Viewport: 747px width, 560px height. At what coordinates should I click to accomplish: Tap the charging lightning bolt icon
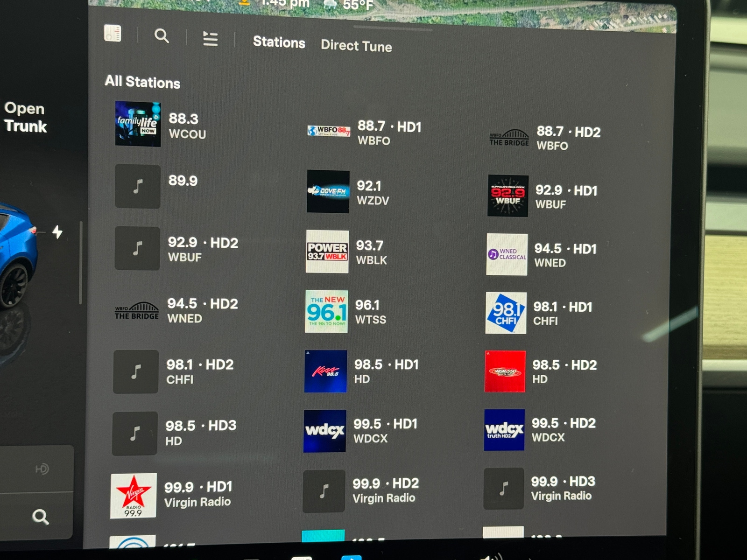pos(57,231)
